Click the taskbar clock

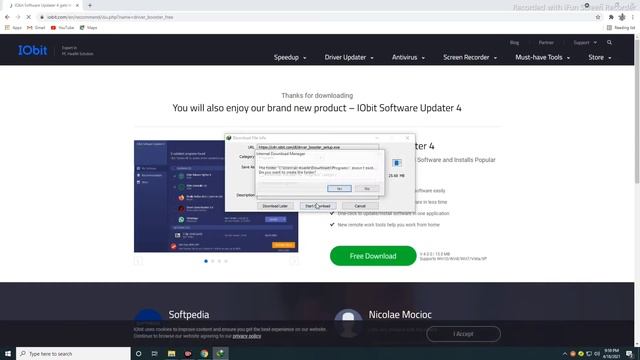[611, 353]
